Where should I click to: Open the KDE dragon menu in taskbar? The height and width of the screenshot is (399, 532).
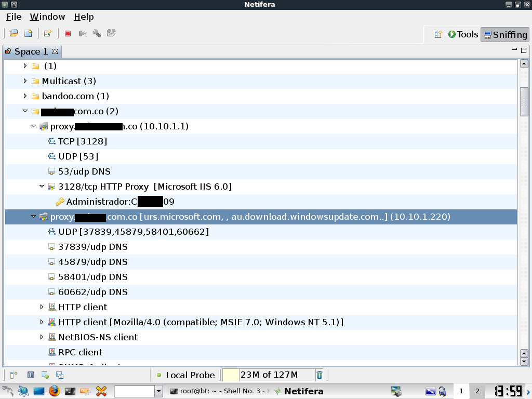point(7,391)
